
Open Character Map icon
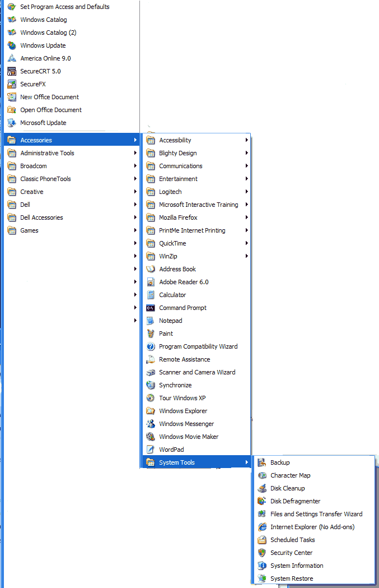[x=262, y=475]
